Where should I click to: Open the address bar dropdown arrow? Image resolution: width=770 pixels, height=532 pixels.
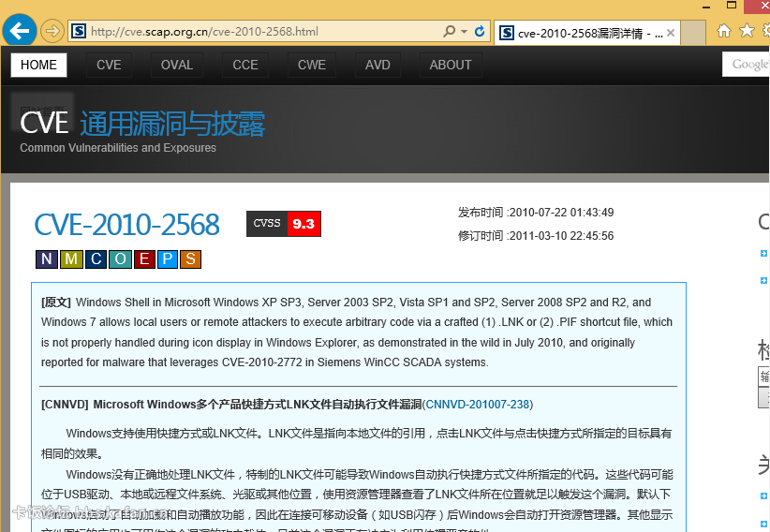(464, 32)
